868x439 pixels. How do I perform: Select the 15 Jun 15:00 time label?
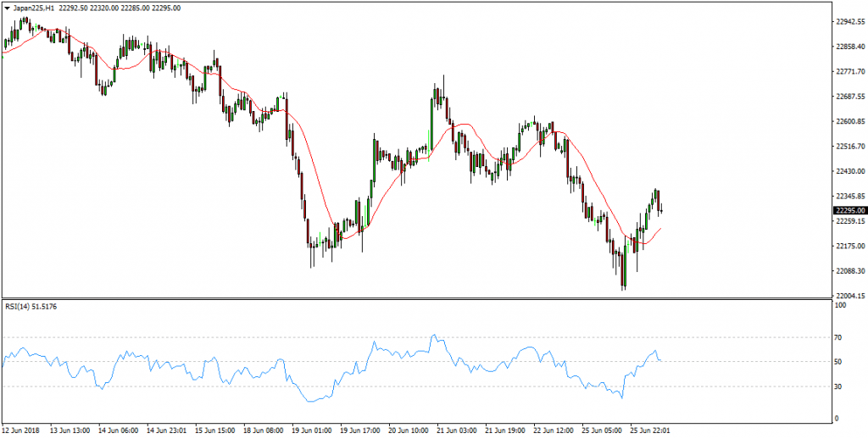pyautogui.click(x=214, y=430)
